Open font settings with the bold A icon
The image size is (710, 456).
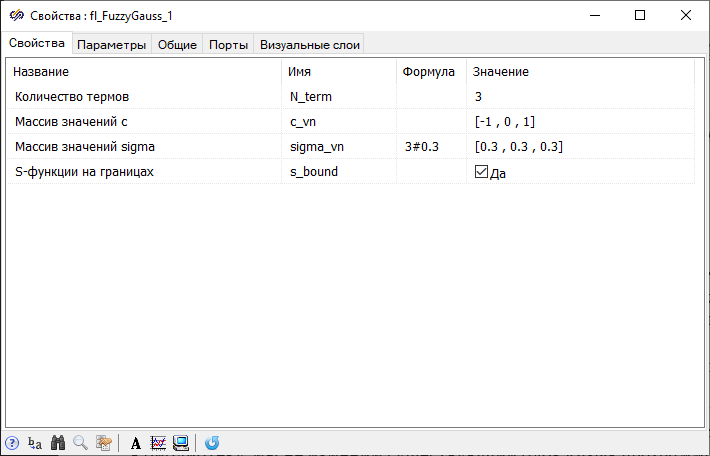click(x=136, y=442)
